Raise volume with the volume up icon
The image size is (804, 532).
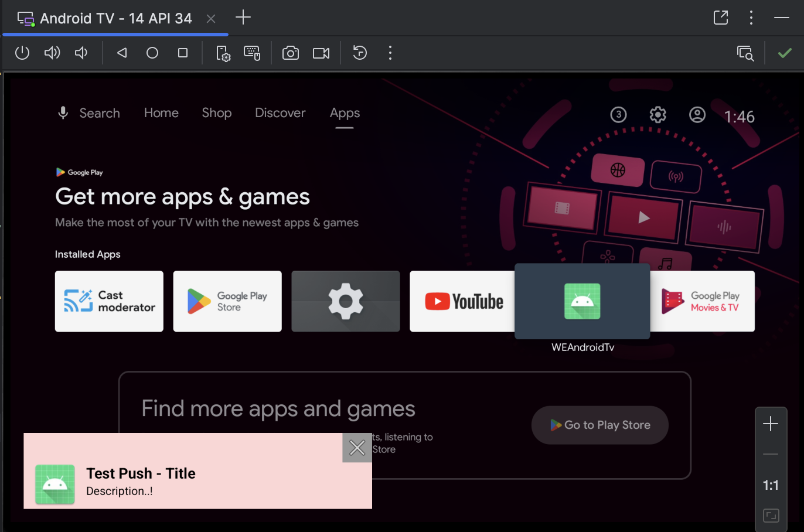click(52, 53)
